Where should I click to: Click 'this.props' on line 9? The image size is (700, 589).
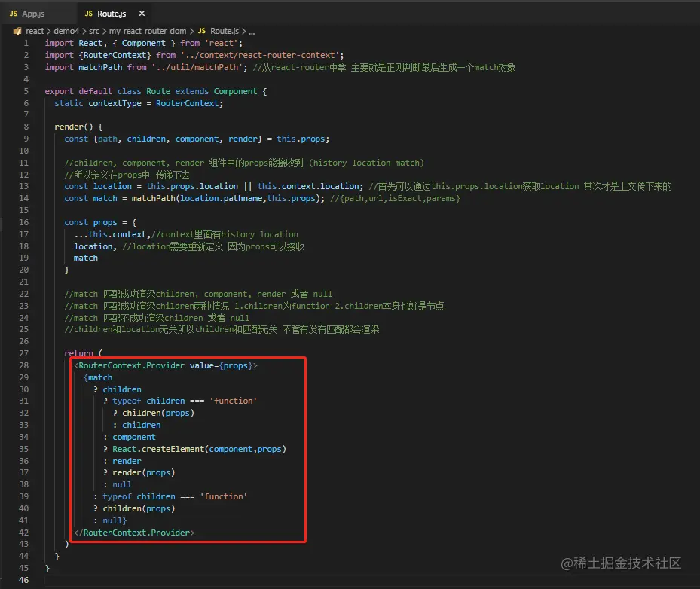(301, 139)
